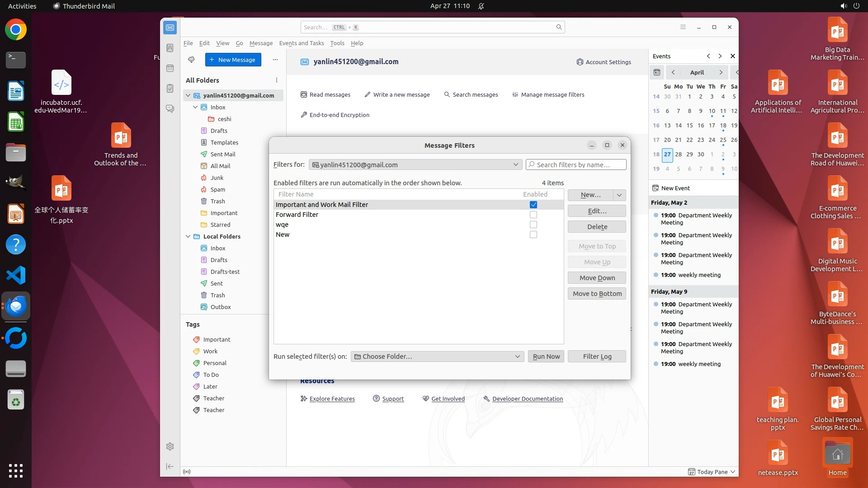Screen dimensions: 868x488
Task: Open the Chat sidebar icon
Action: 170,109
